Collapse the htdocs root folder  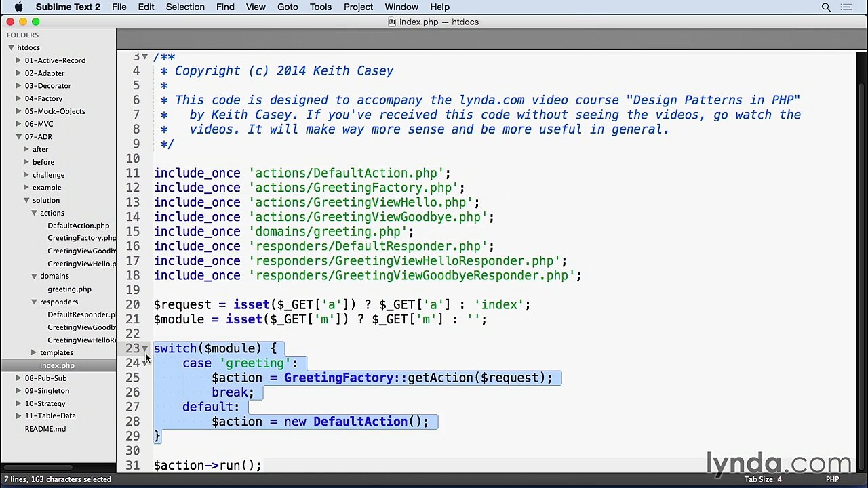click(x=12, y=47)
